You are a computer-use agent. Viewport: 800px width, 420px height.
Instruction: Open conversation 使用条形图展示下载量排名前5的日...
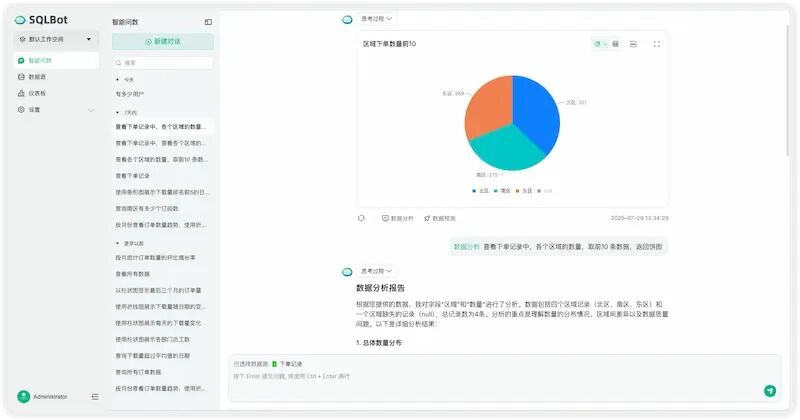point(163,192)
